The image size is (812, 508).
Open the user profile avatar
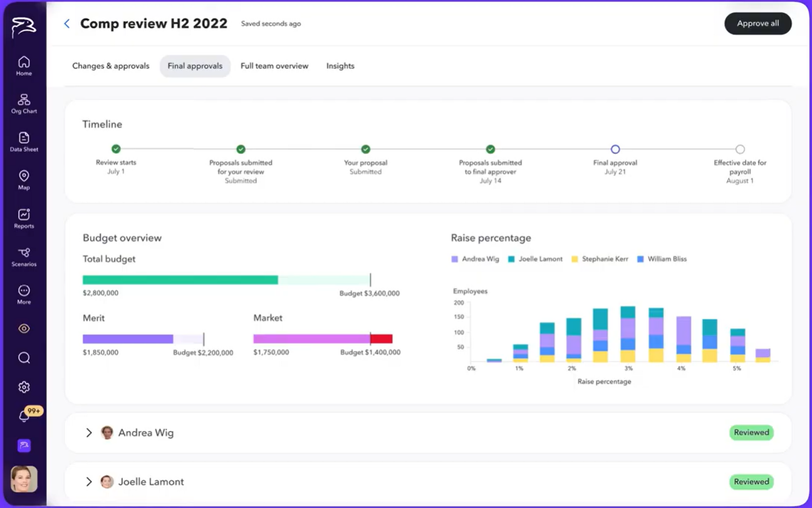(x=24, y=480)
